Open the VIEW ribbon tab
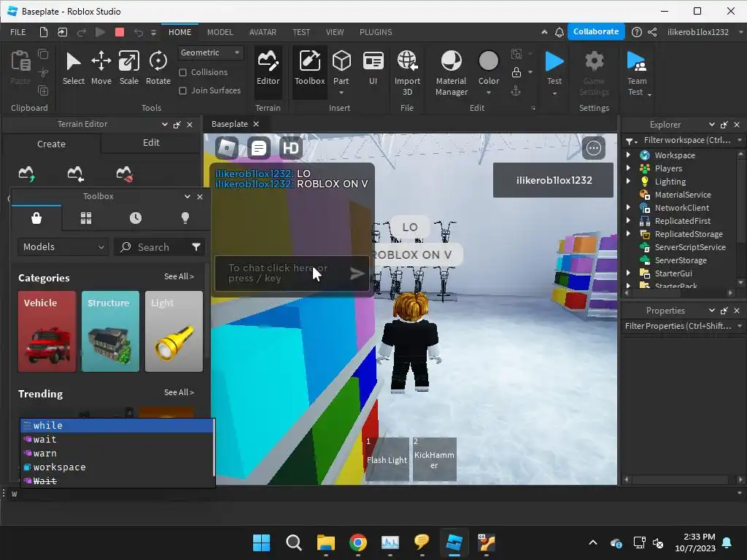747x560 pixels. point(334,32)
